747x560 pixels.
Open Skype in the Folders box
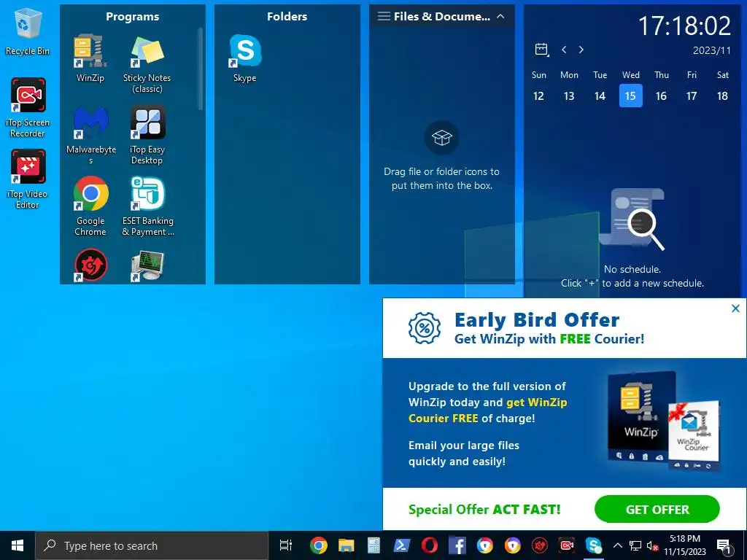click(245, 58)
